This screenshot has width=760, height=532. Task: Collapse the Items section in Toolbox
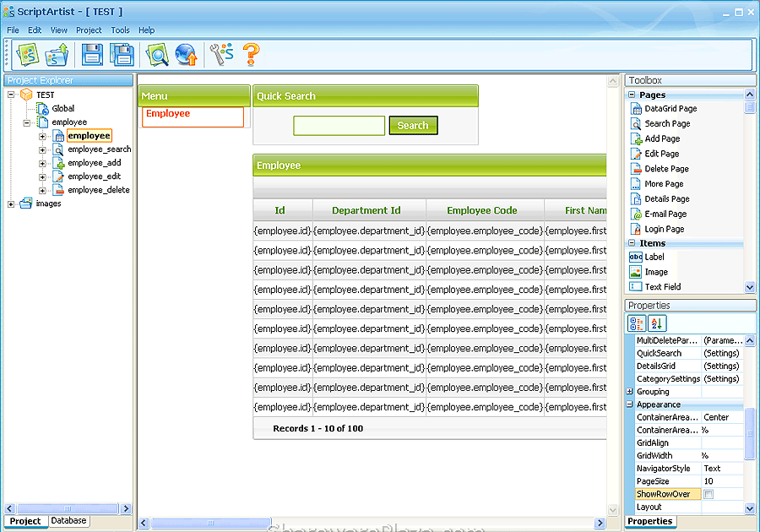coord(632,243)
